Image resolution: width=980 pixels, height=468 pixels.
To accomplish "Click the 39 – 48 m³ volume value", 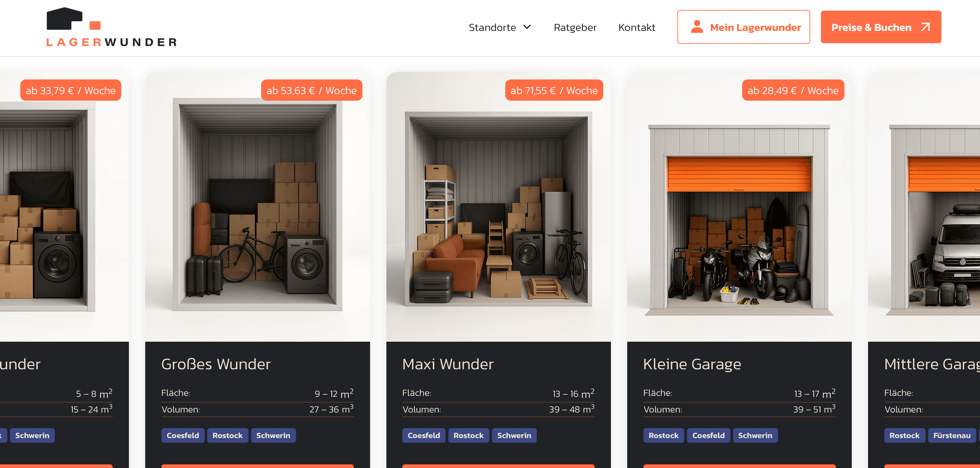I will tap(571, 409).
